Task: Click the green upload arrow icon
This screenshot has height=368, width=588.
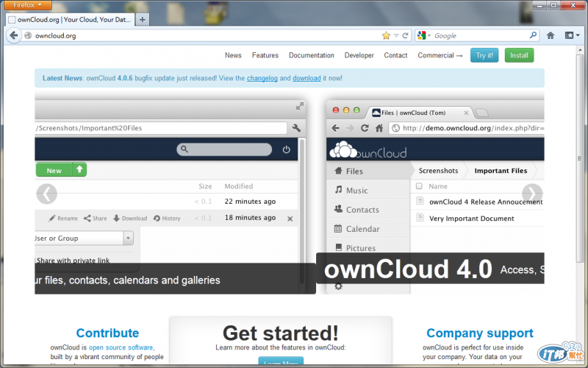Action: [x=79, y=170]
